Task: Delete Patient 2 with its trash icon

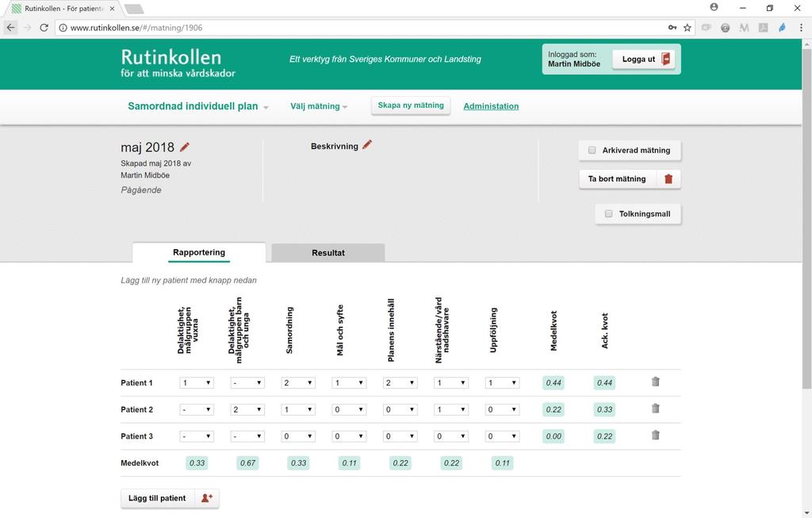Action: pos(655,409)
